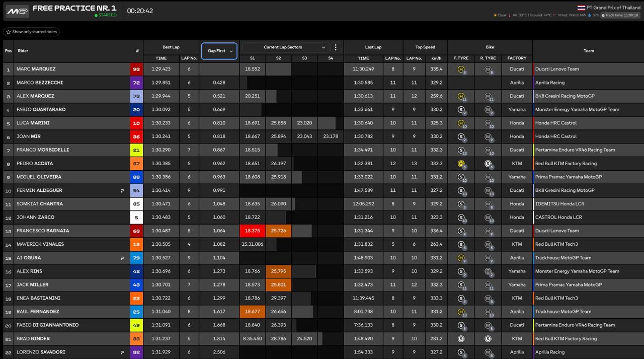Open the three-dots sector options menu
644x359 pixels.
pyautogui.click(x=336, y=47)
